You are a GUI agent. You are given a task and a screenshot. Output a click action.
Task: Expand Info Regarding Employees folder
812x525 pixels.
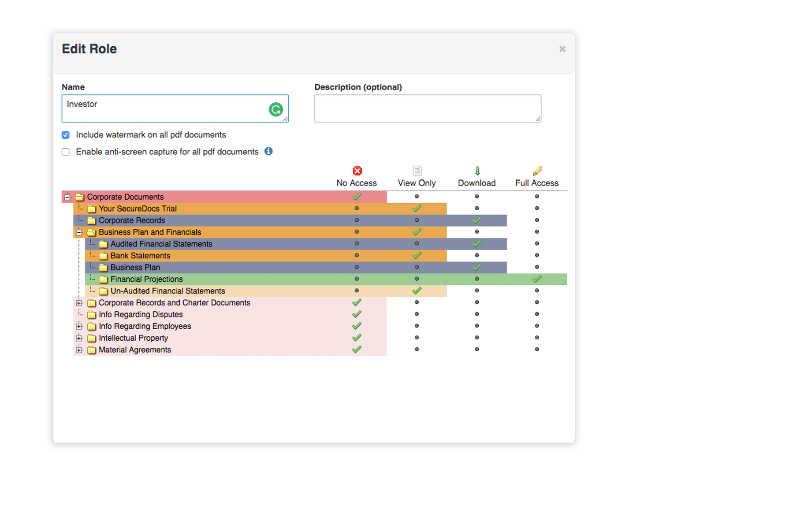79,326
